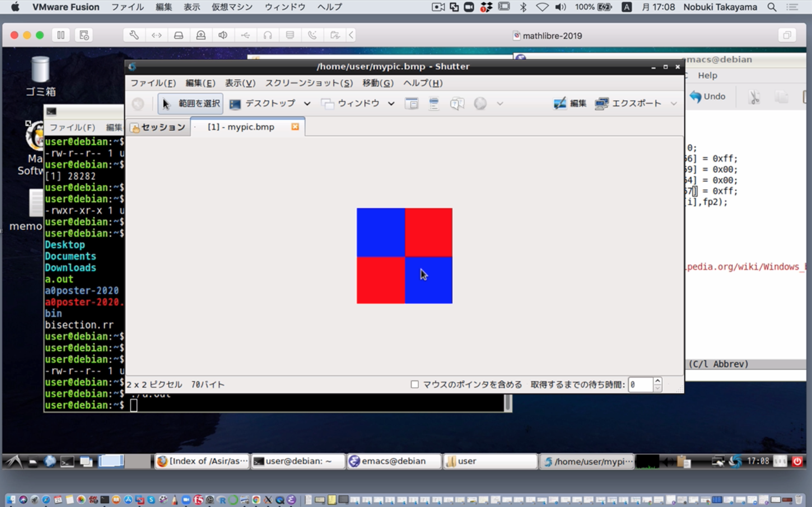Click the top-right red pixel of image
This screenshot has width=812, height=507.
coord(429,232)
